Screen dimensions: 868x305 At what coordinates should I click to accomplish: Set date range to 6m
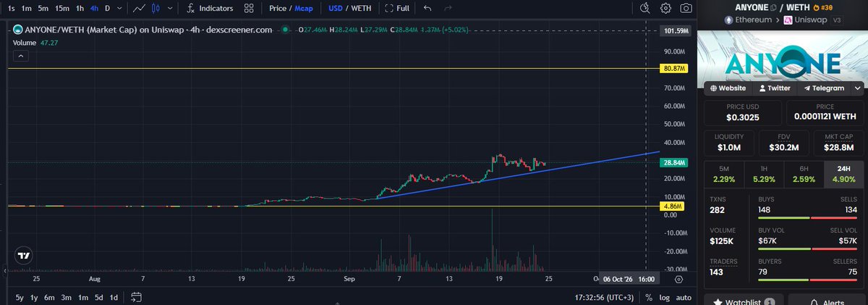pyautogui.click(x=50, y=298)
